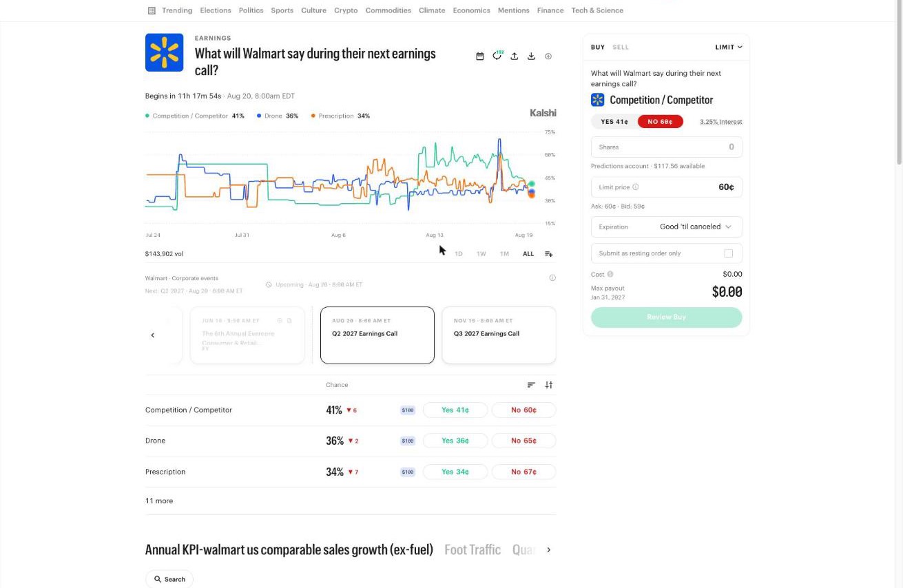903x588 pixels.
Task: Click the previous events left arrow
Action: point(153,335)
